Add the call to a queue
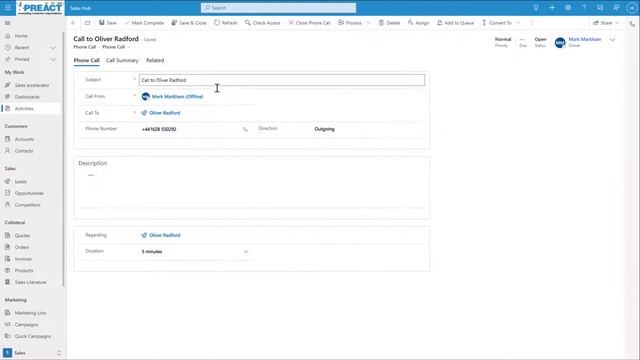640x360 pixels. click(x=456, y=23)
